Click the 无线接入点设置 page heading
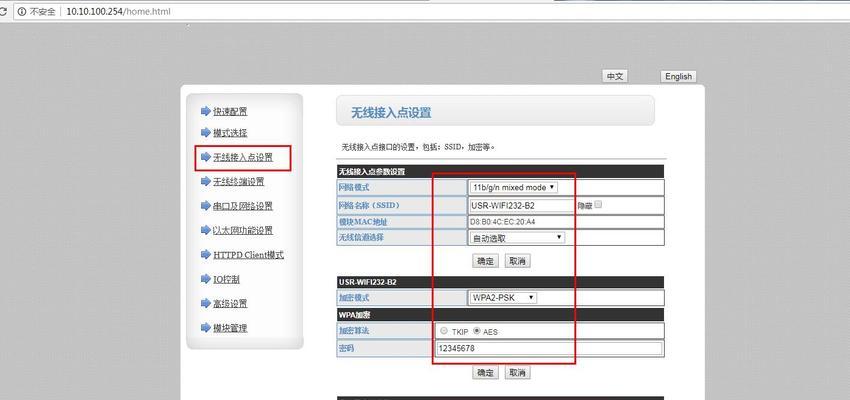This screenshot has width=850, height=400. point(391,113)
